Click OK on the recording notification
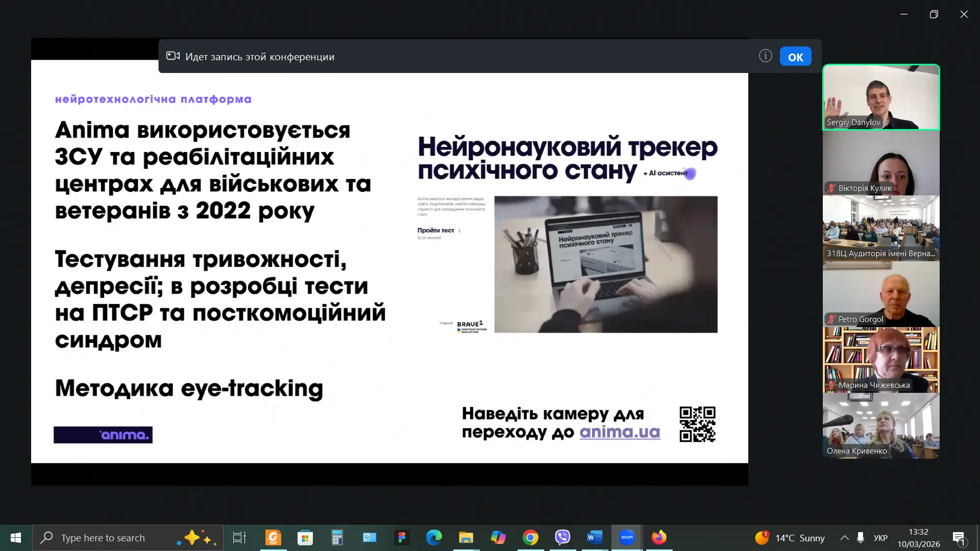This screenshot has height=551, width=980. 795,57
